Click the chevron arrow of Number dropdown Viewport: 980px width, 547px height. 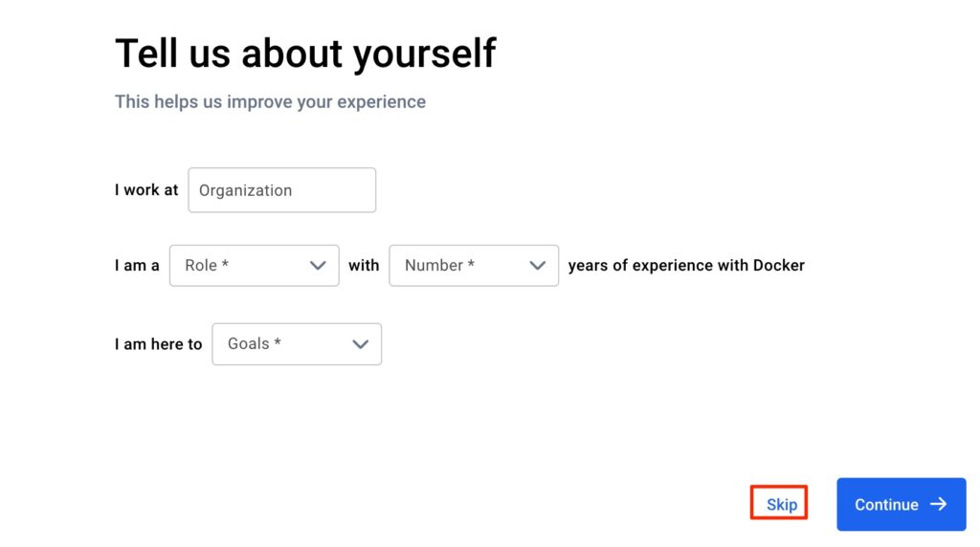(x=538, y=266)
